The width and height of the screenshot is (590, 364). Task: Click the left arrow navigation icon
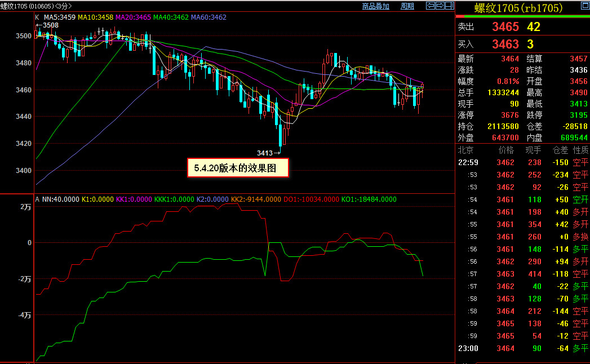tap(430, 6)
